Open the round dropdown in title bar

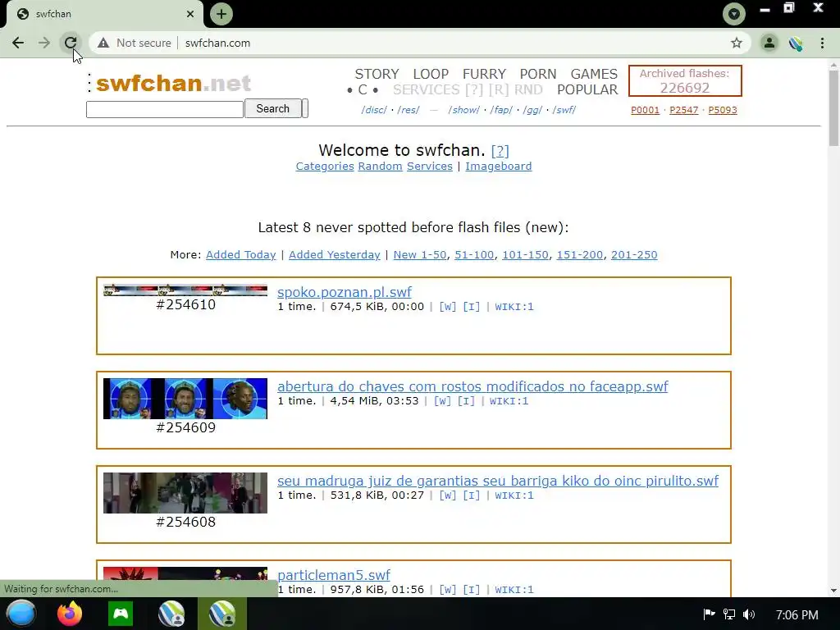click(x=734, y=14)
